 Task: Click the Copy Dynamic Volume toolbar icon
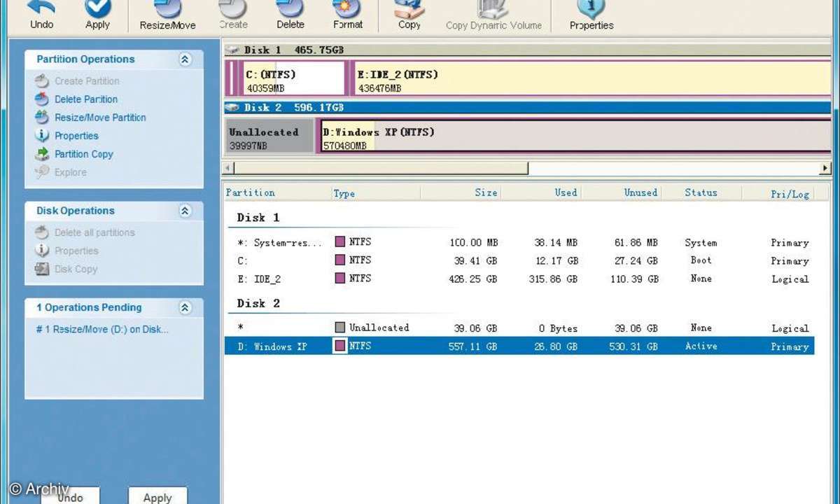(x=493, y=8)
